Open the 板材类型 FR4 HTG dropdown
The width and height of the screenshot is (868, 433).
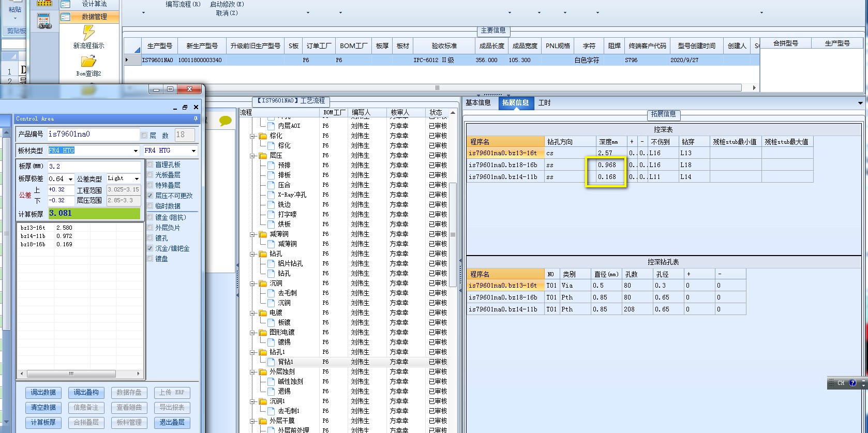[x=136, y=151]
